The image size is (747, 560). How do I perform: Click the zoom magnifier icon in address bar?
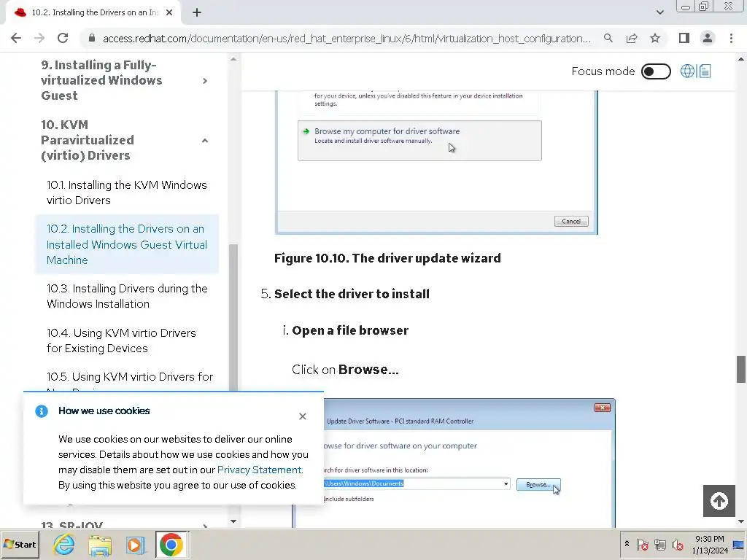[608, 38]
